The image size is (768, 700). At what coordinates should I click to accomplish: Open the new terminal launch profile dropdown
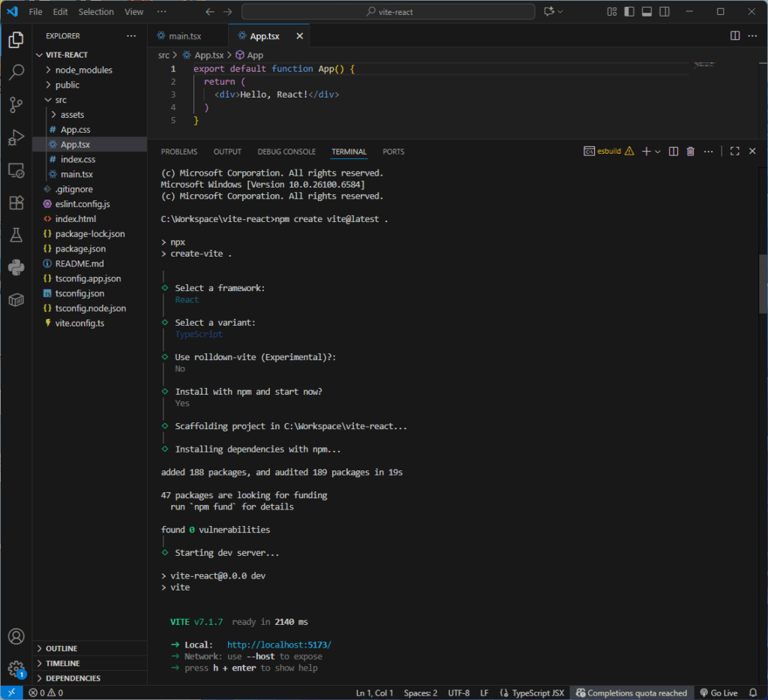(658, 152)
